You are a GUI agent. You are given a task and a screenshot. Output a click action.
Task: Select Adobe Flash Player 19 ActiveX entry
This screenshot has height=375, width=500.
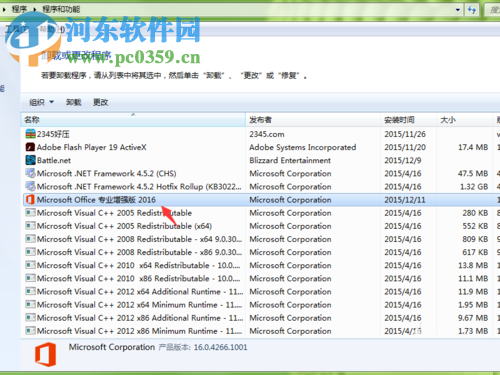pyautogui.click(x=91, y=147)
